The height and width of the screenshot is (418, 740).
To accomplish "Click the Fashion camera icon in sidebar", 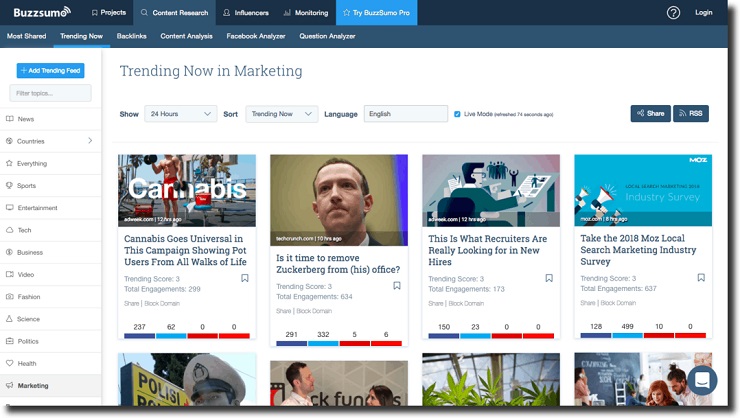I will tap(9, 296).
